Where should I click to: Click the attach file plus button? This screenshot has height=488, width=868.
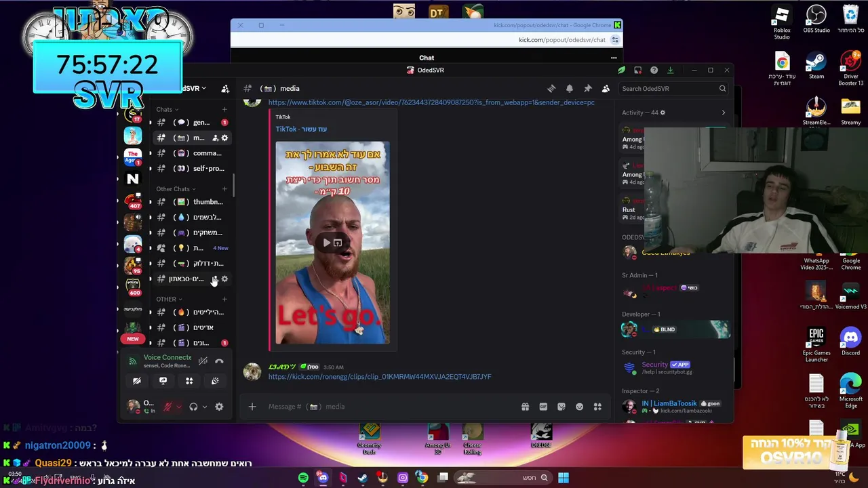(x=252, y=407)
